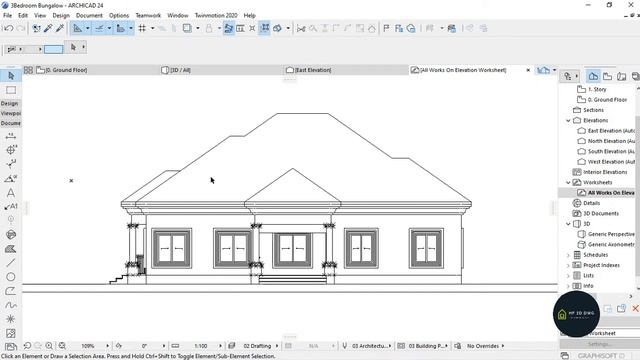This screenshot has height=360, width=640.
Task: Open Twinmotion 2020 menu
Action: coord(216,16)
